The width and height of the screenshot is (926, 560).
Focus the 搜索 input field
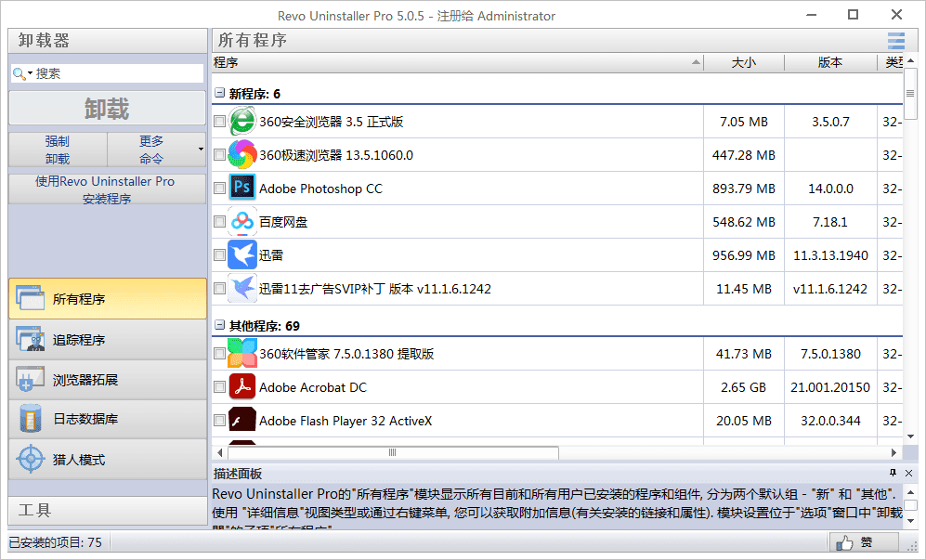[x=118, y=73]
